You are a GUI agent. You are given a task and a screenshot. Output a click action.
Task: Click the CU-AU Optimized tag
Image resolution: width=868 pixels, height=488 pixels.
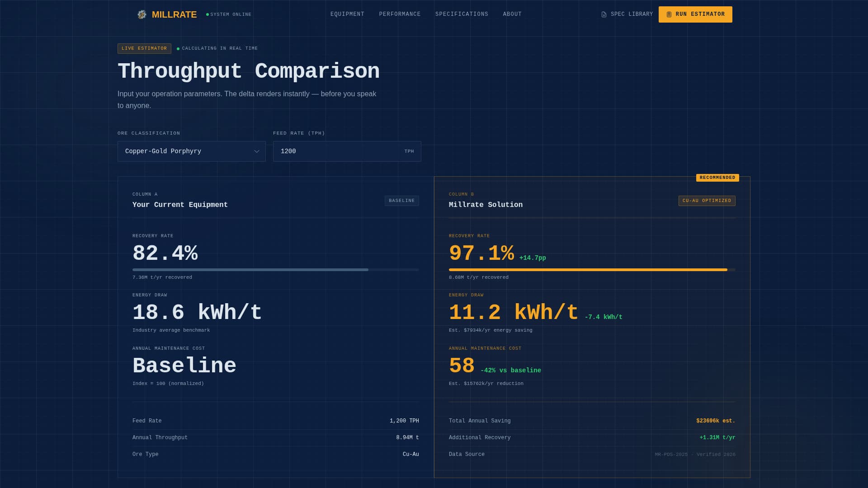[x=707, y=201]
